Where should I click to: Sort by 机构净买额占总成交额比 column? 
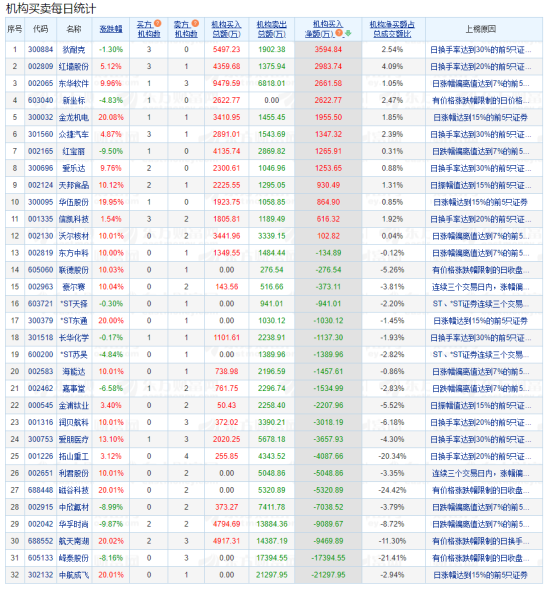392,29
